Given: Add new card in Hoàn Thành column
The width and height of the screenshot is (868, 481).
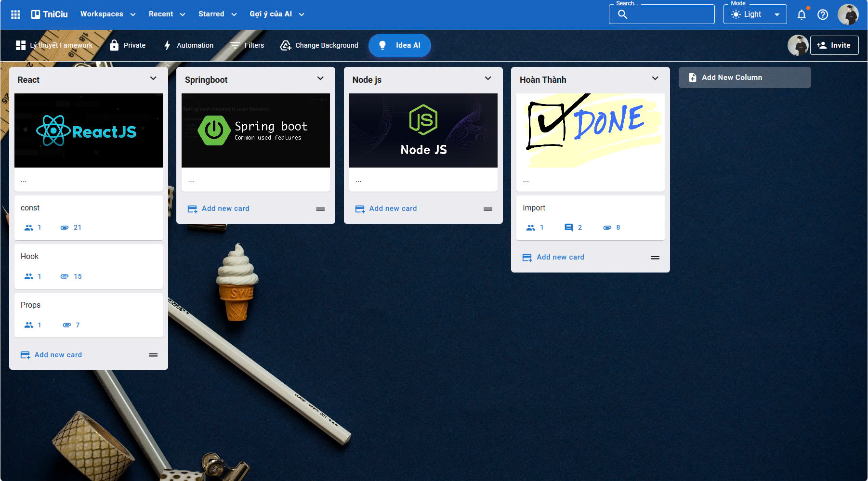Looking at the screenshot, I should click(x=553, y=258).
